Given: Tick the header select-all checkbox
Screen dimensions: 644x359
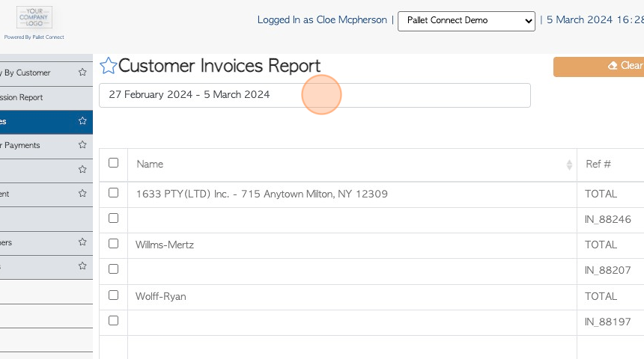Looking at the screenshot, I should point(113,163).
